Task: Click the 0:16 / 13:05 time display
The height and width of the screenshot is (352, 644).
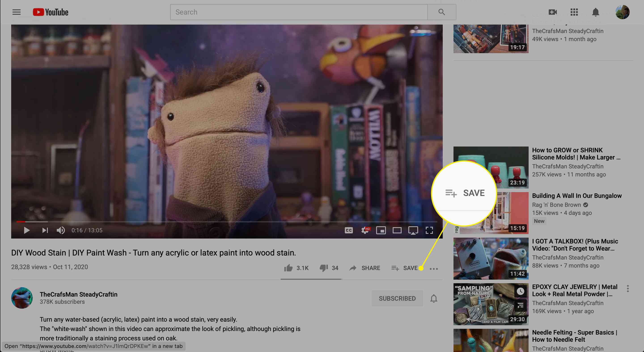Action: [x=87, y=230]
